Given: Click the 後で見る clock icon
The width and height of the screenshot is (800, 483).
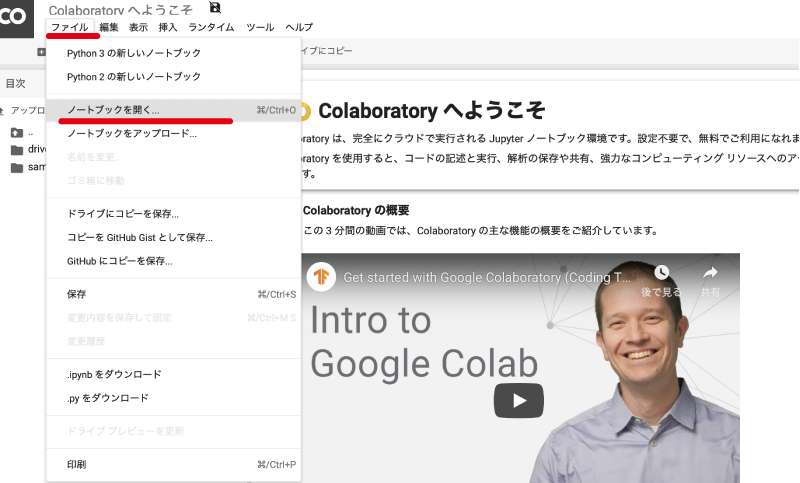Looking at the screenshot, I should coord(661,273).
